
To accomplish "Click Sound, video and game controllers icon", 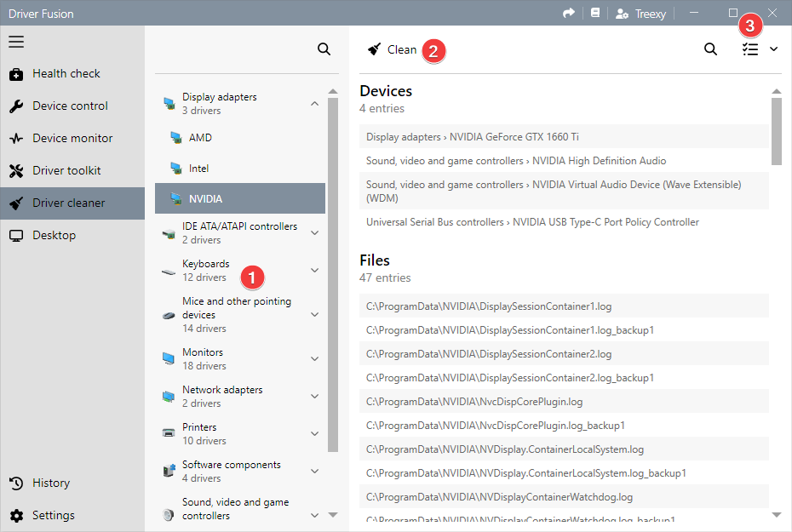I will (x=169, y=515).
